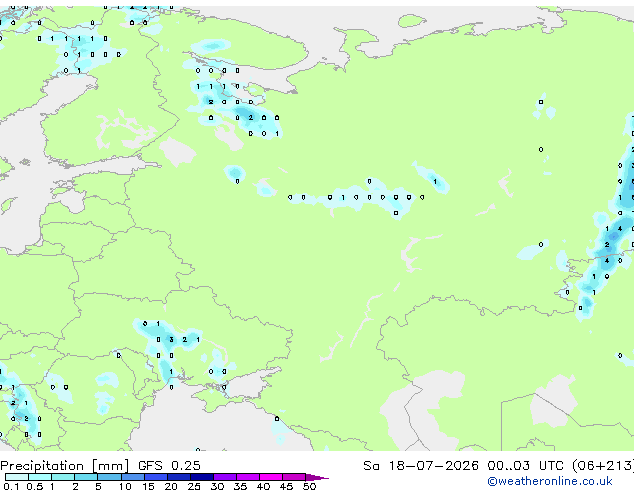Click the legend label '40'
Image resolution: width=634 pixels, height=490 pixels.
tap(263, 486)
